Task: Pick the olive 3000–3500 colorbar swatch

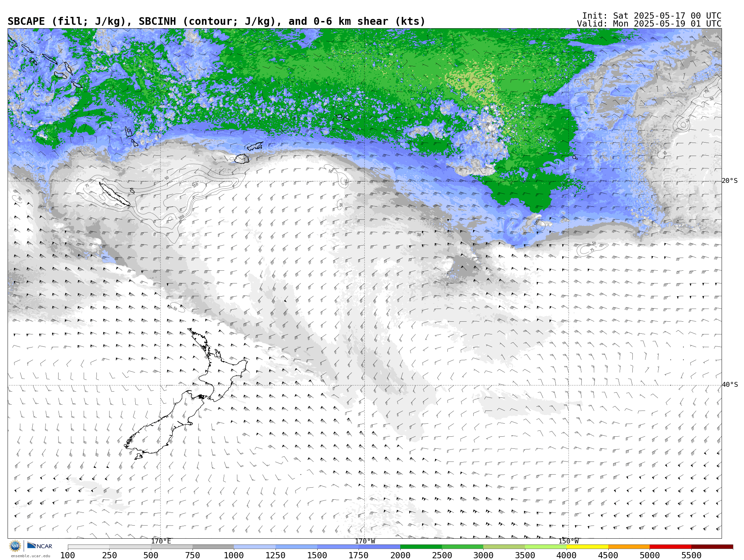Action: point(504,547)
